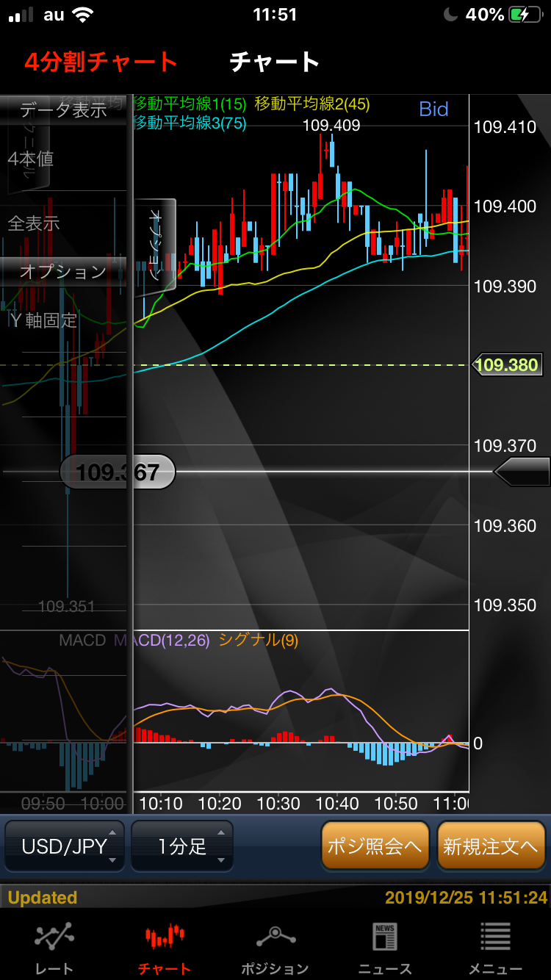Viewport: 551px width, 980px height.
Task: Tap the 109.351 low price label
Action: [x=67, y=607]
